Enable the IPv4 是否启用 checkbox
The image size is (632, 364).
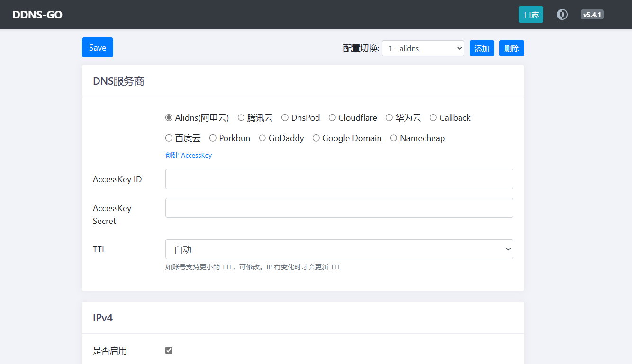click(169, 350)
